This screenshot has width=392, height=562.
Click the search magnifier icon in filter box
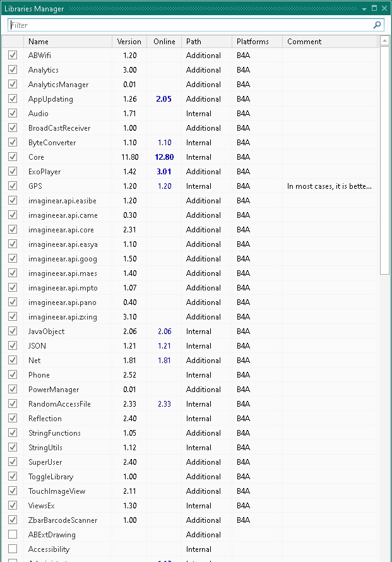[x=377, y=25]
